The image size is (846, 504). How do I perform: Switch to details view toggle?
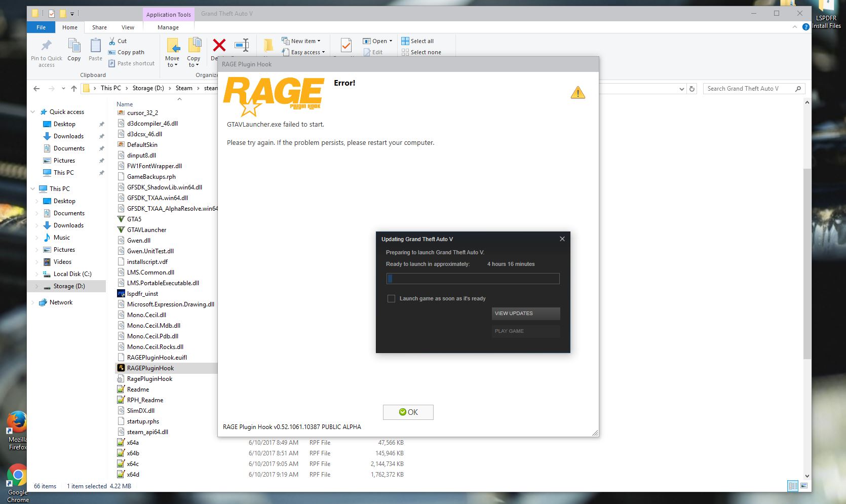793,486
